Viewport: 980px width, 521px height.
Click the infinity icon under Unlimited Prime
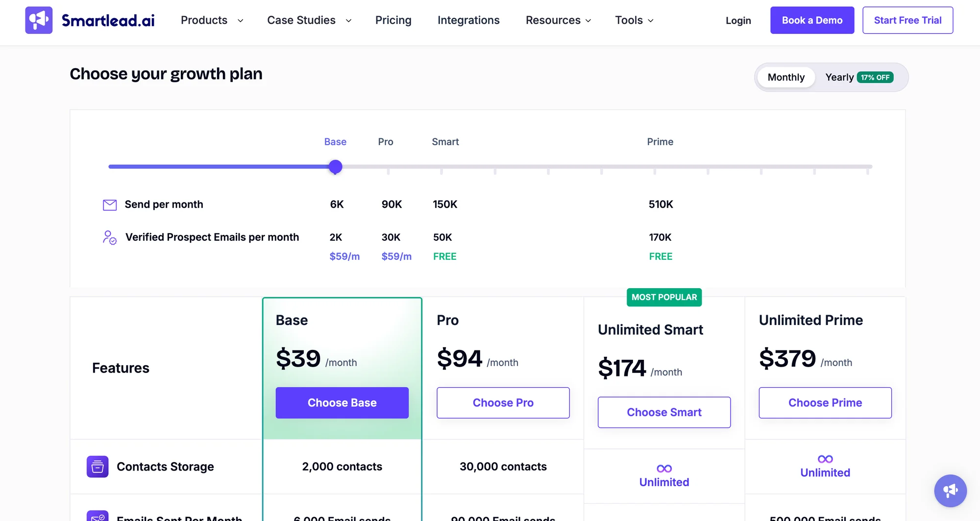click(825, 459)
